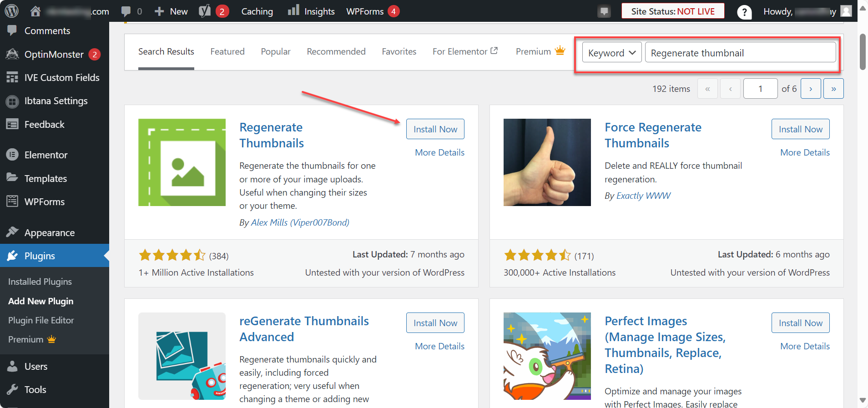Open author link Exactly WWW
Screen dimensions: 868x408
[x=643, y=196]
